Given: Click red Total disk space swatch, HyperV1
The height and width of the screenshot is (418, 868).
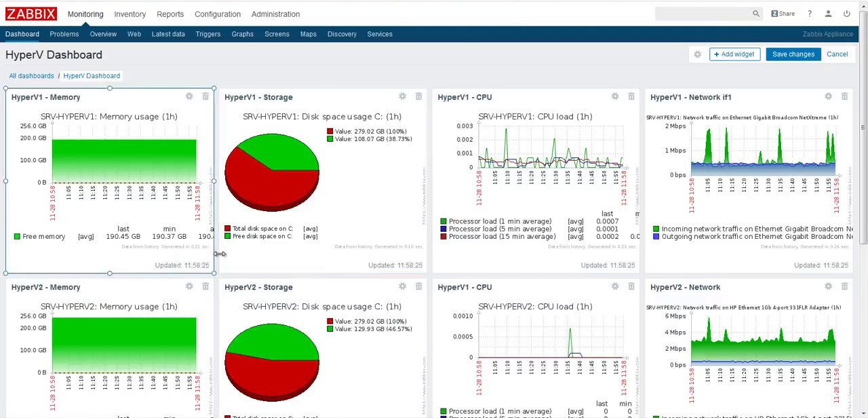Looking at the screenshot, I should (x=228, y=229).
